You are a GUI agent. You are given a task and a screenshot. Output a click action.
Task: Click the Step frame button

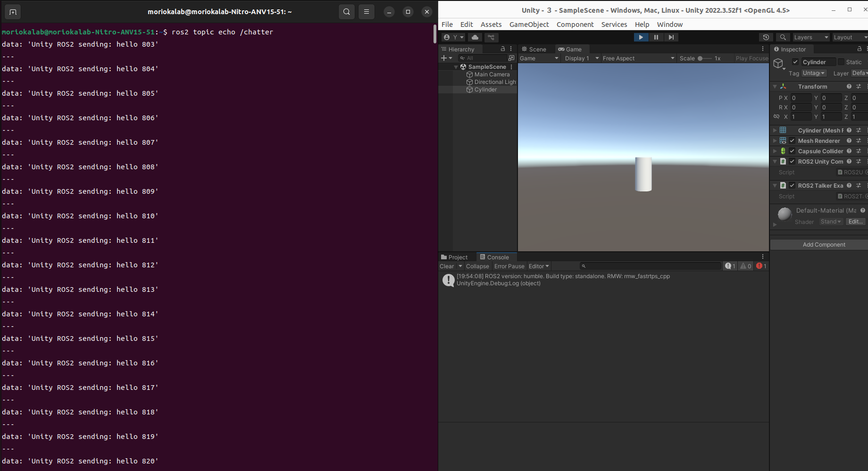pos(671,37)
